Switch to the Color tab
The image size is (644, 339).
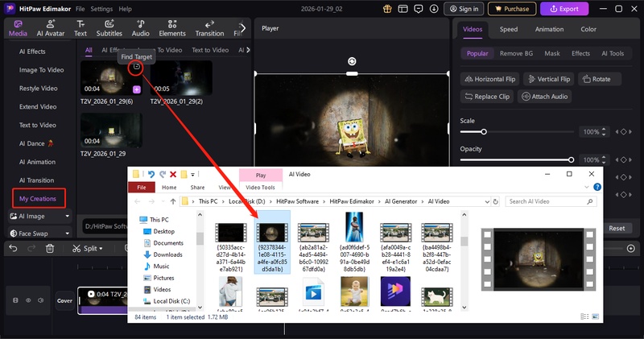point(588,29)
